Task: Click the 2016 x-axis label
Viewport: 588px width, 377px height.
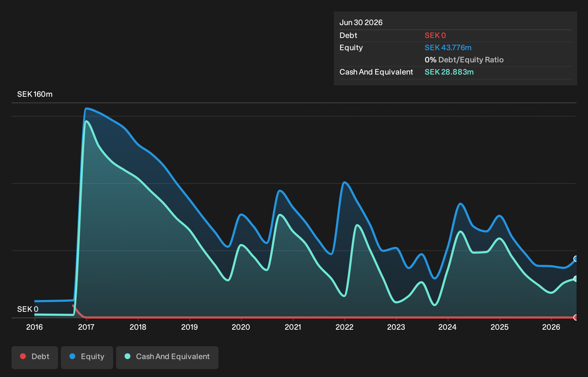Action: point(34,327)
